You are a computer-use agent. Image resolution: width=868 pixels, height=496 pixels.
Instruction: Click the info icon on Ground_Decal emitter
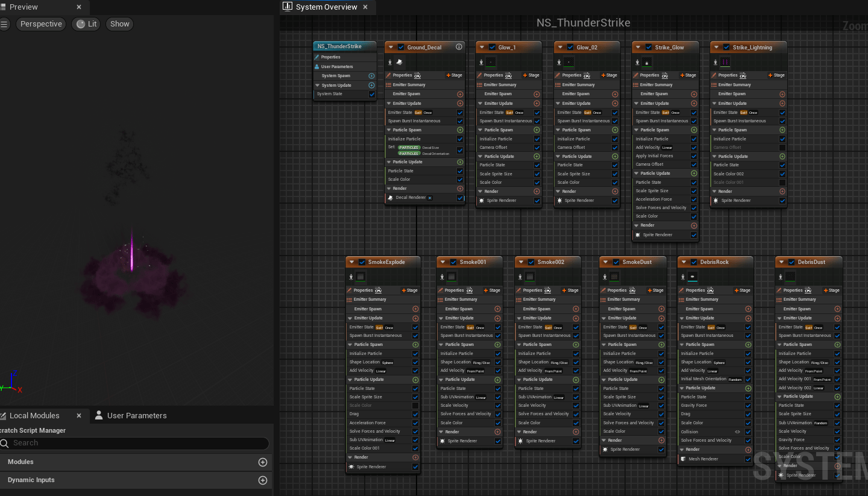(x=459, y=47)
